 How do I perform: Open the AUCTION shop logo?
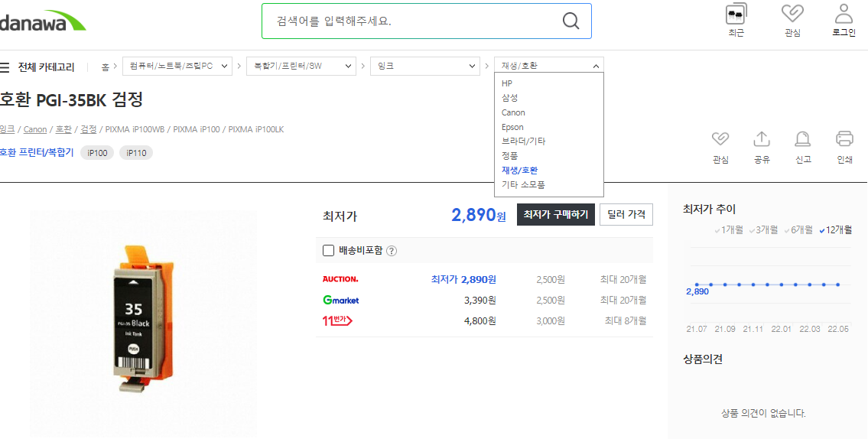(340, 279)
